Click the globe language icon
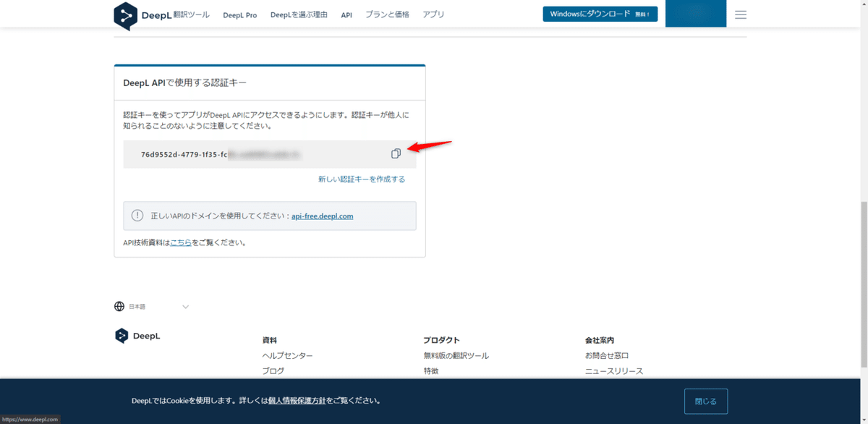This screenshot has height=424, width=868. (119, 306)
